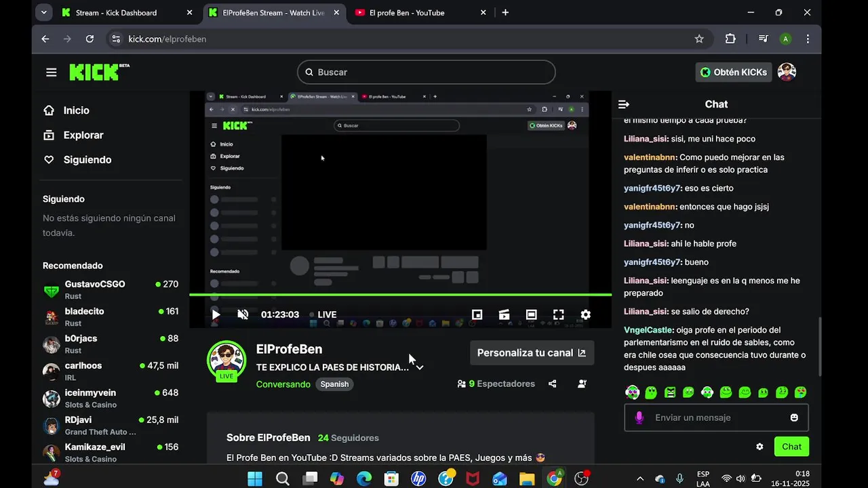Click the purple microphone in message box
This screenshot has width=868, height=488.
click(639, 418)
